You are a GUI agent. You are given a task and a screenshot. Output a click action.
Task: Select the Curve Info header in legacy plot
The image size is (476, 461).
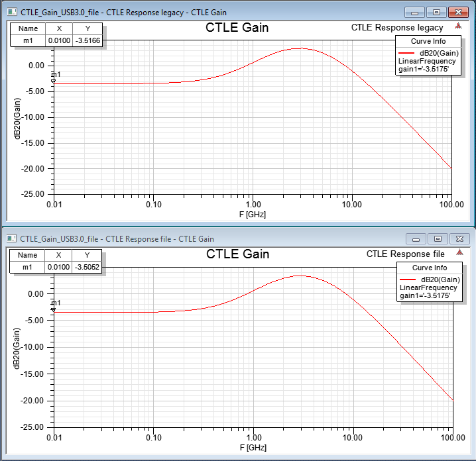(x=428, y=41)
